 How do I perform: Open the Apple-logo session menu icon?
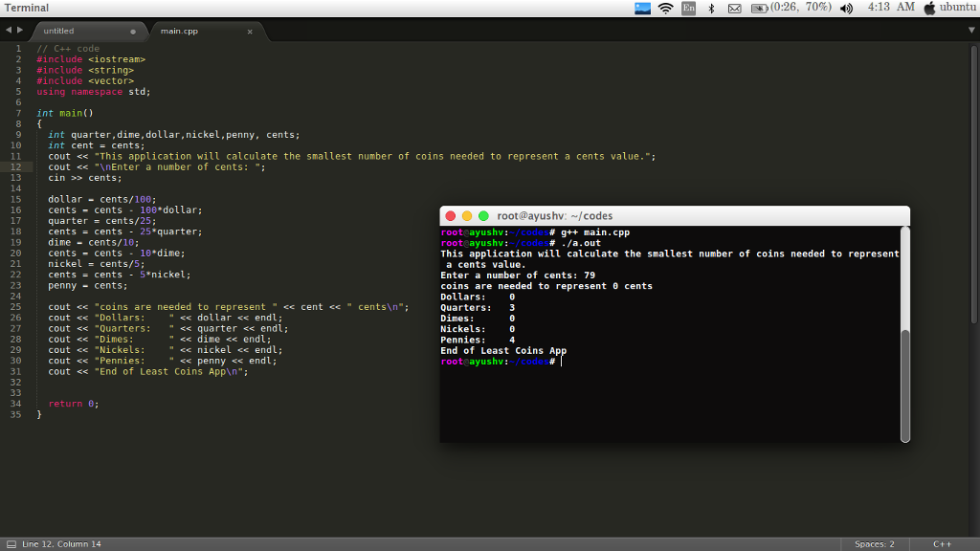pyautogui.click(x=929, y=8)
